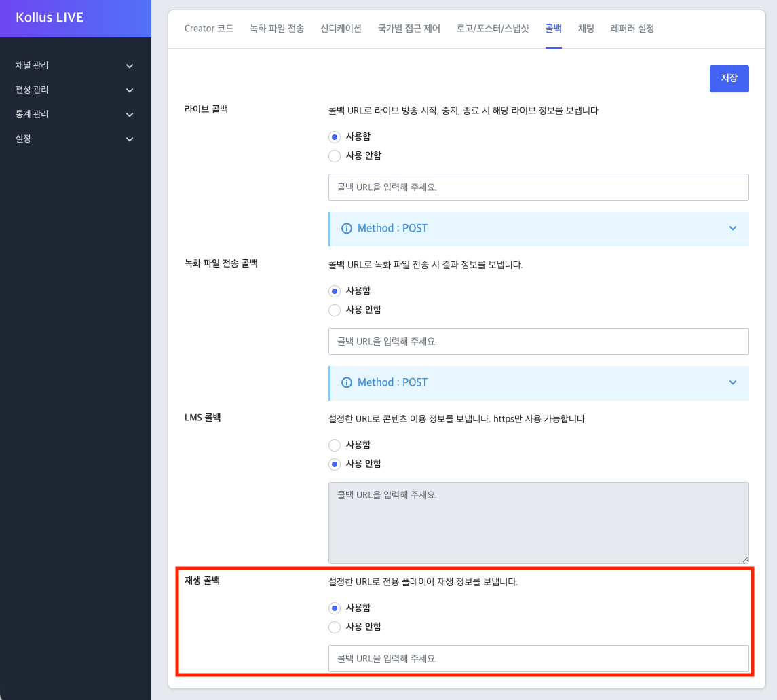The image size is (777, 700).
Task: Expand the Method : POST panel under 라이브 콜백
Action: (732, 229)
